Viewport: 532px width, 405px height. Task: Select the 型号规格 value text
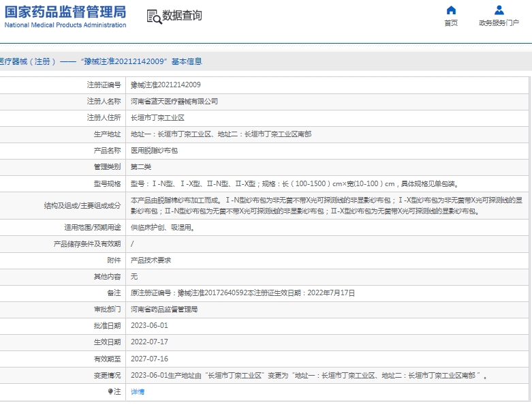coord(295,183)
